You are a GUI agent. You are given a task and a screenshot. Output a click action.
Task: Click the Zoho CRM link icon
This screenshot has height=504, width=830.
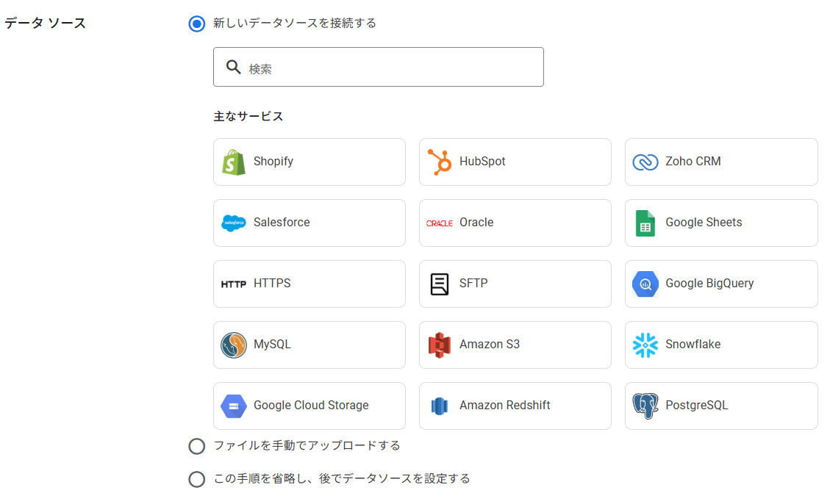[645, 162]
